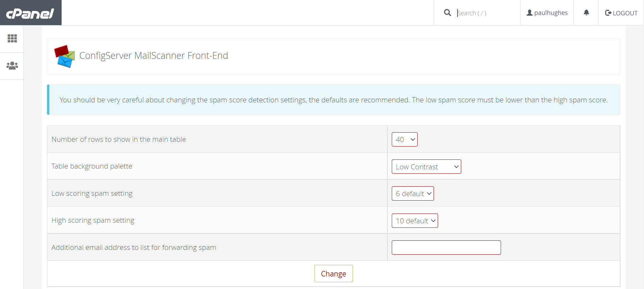Open notifications via the bell icon
The height and width of the screenshot is (289, 644).
coord(586,13)
